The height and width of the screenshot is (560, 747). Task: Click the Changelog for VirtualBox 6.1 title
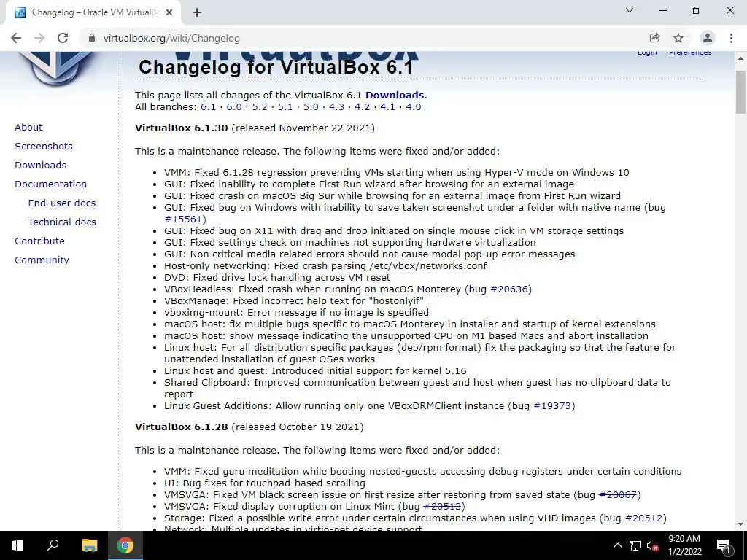point(275,67)
